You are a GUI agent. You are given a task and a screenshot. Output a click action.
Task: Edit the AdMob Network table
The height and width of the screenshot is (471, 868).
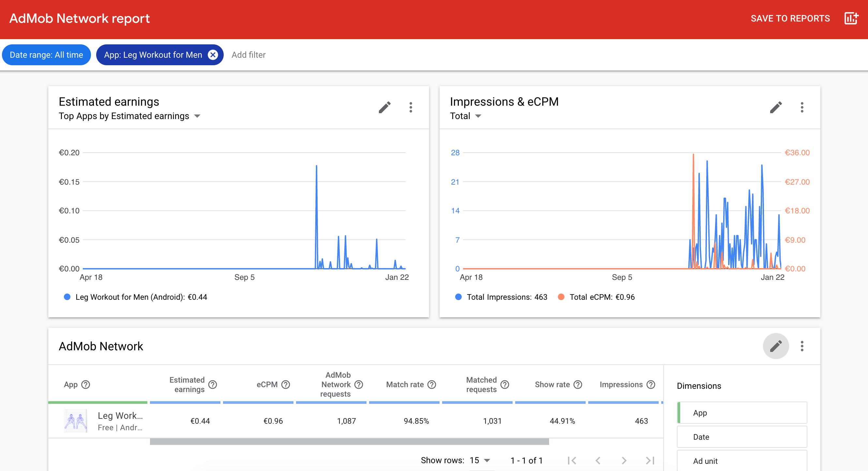click(776, 346)
